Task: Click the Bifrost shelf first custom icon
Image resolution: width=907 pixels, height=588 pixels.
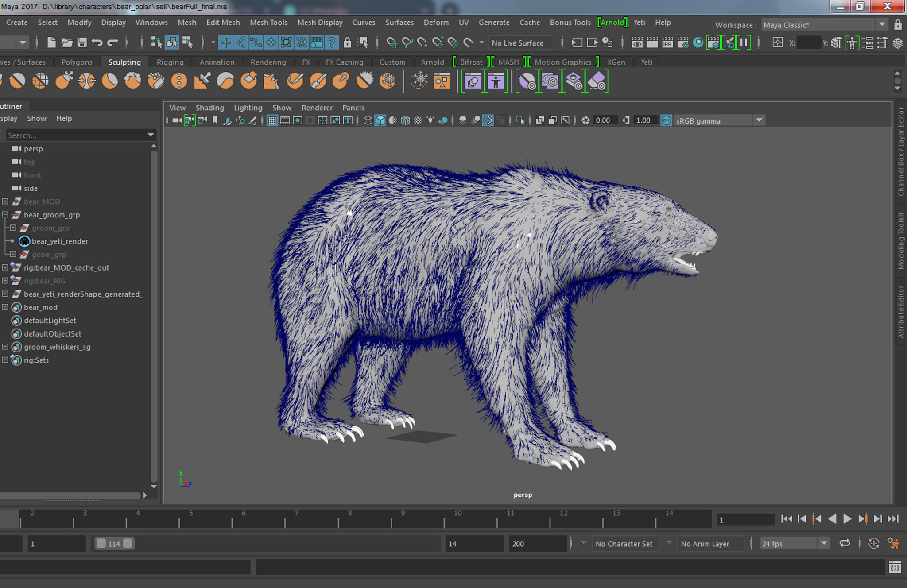Action: [473, 81]
